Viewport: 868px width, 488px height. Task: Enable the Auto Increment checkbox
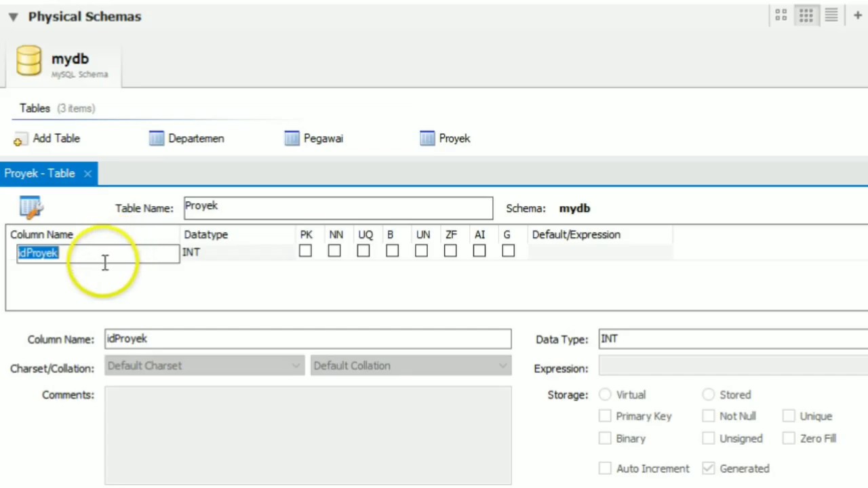(605, 468)
